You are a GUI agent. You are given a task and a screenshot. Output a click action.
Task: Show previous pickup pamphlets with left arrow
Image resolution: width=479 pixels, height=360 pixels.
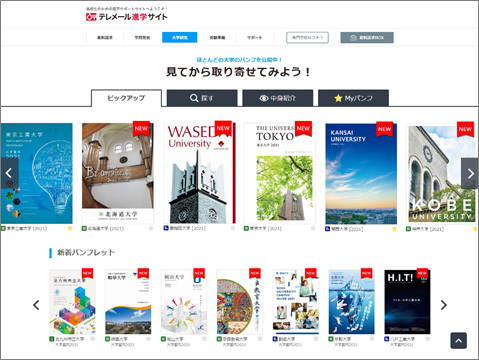(9, 173)
